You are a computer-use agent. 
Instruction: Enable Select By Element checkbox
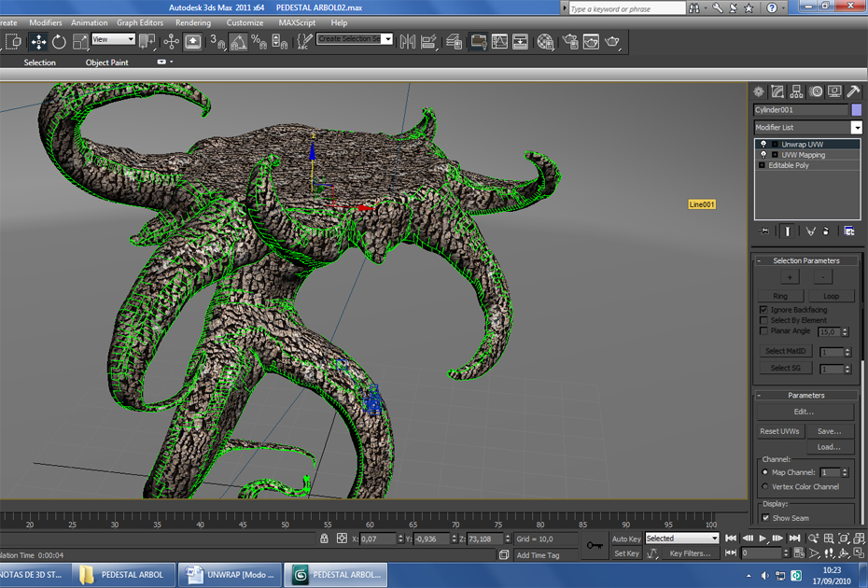click(763, 320)
